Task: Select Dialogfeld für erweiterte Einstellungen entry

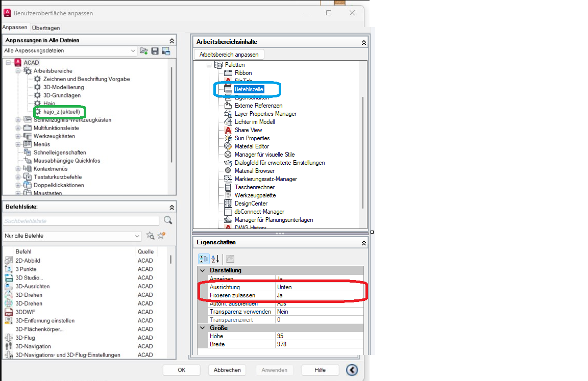Action: (280, 163)
